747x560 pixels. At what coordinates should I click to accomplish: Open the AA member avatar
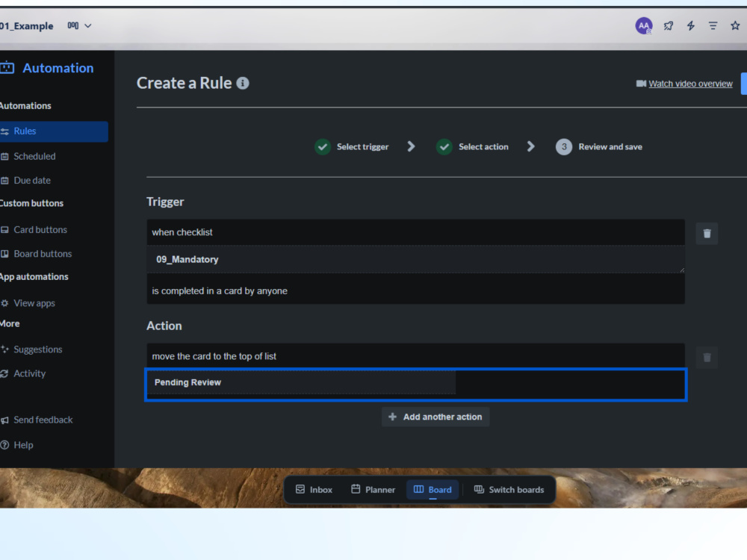(x=644, y=25)
